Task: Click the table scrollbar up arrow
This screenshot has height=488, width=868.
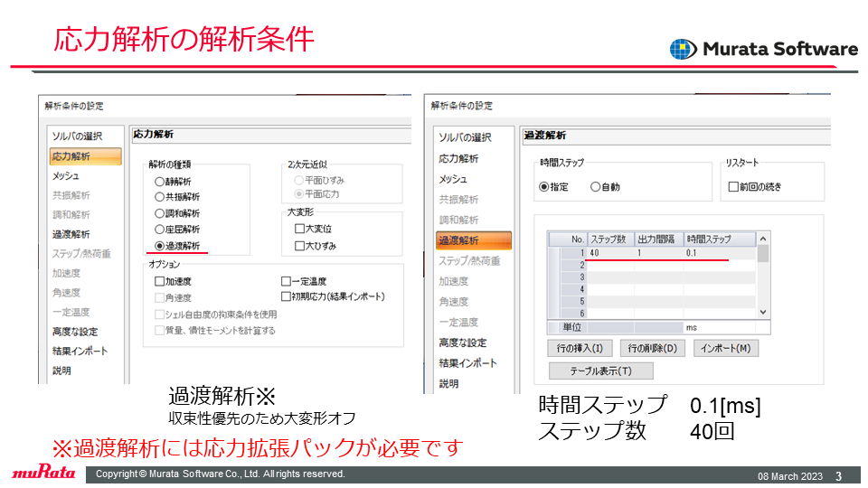Action: click(x=763, y=239)
